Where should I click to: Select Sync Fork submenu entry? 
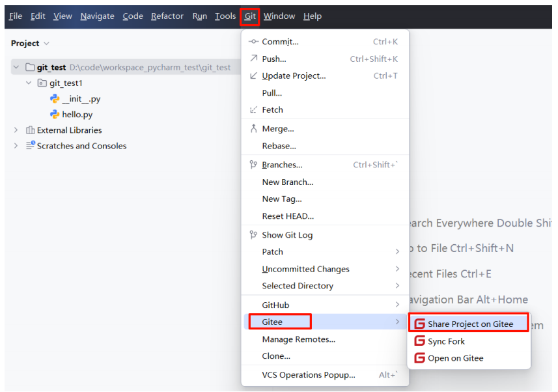(469, 341)
